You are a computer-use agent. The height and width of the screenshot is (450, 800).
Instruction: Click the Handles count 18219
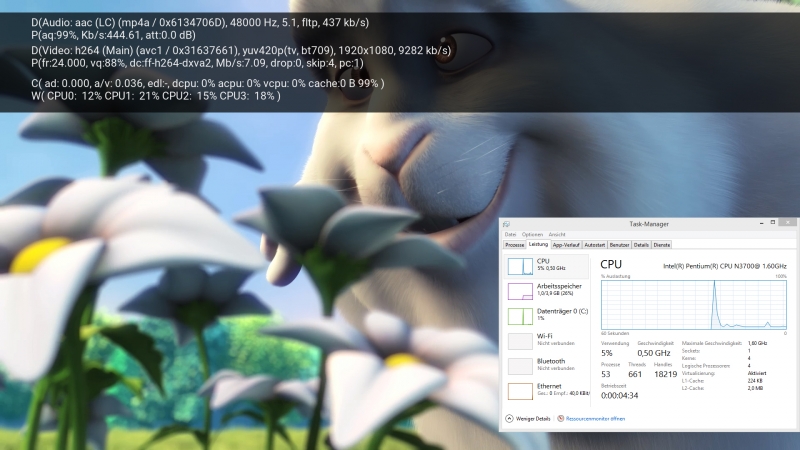click(x=665, y=374)
